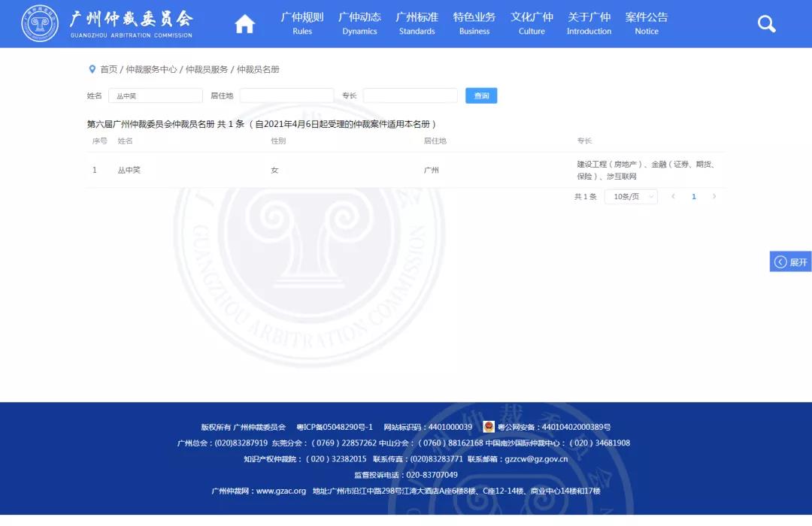Screen dimensions: 812x526
Task: Open the 关于广仲 Introduction menu
Action: [x=589, y=23]
